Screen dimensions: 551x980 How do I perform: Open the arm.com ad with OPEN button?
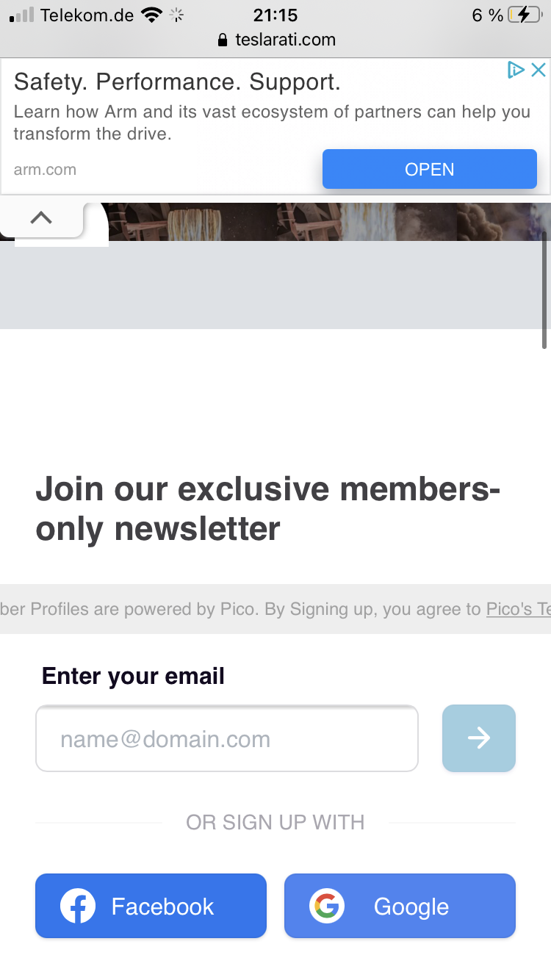click(x=430, y=169)
